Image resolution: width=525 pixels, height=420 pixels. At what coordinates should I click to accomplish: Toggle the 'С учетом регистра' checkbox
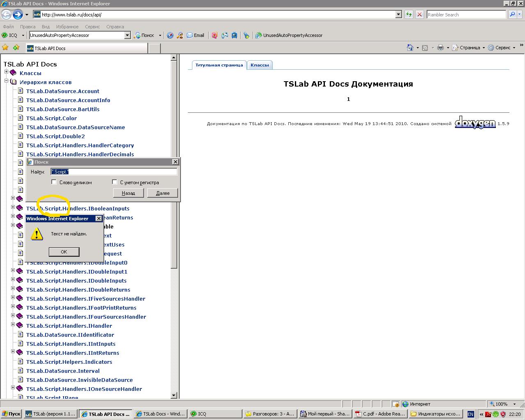pyautogui.click(x=114, y=182)
